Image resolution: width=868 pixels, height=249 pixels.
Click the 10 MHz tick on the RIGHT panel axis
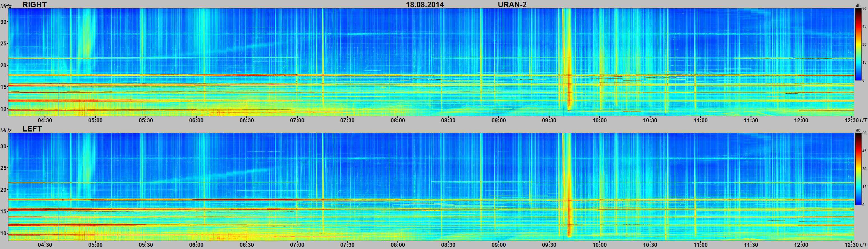(4, 109)
